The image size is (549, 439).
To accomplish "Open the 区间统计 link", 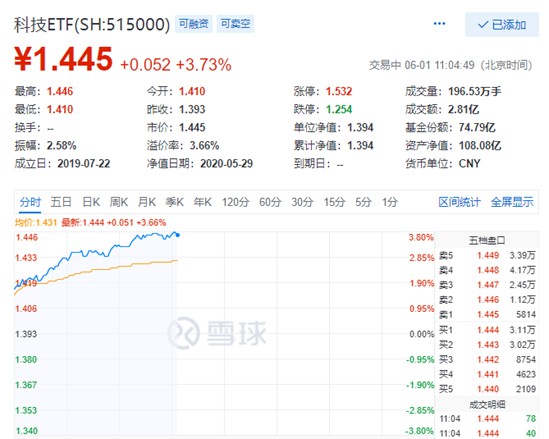I will pyautogui.click(x=459, y=202).
